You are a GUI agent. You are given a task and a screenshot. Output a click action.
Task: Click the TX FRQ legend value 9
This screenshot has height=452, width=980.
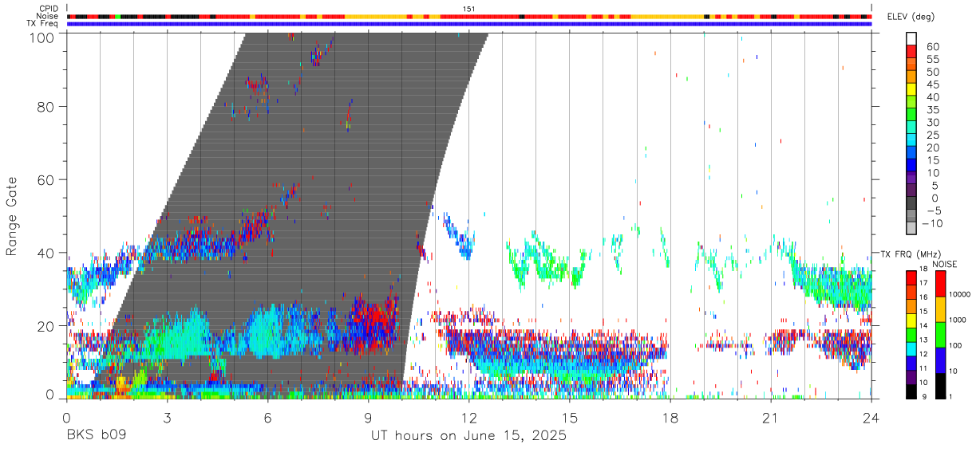coord(923,396)
